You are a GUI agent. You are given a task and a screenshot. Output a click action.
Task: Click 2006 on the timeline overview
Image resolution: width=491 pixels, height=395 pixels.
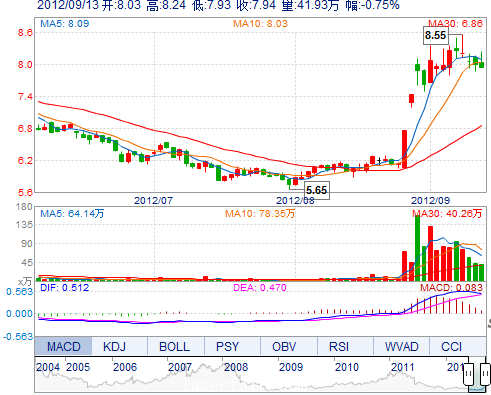(125, 367)
